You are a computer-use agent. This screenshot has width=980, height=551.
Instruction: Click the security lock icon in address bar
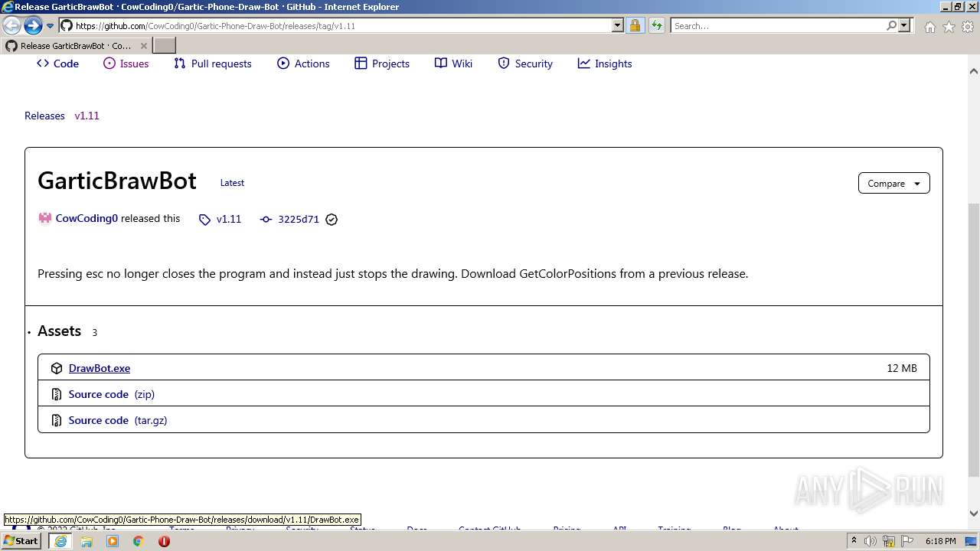(635, 26)
